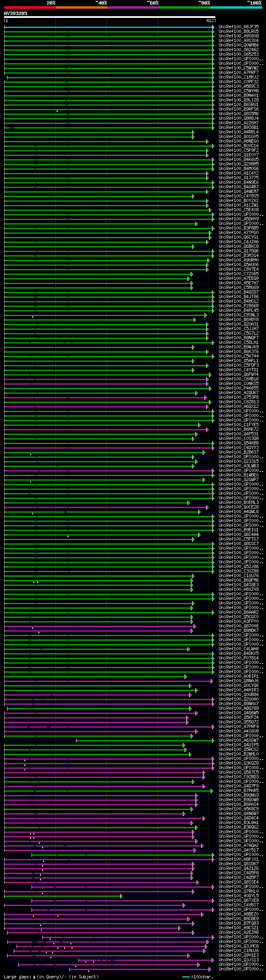The image size is (266, 980).
Task: Select label UniRef100_C4Y8S5
Action: [239, 196]
